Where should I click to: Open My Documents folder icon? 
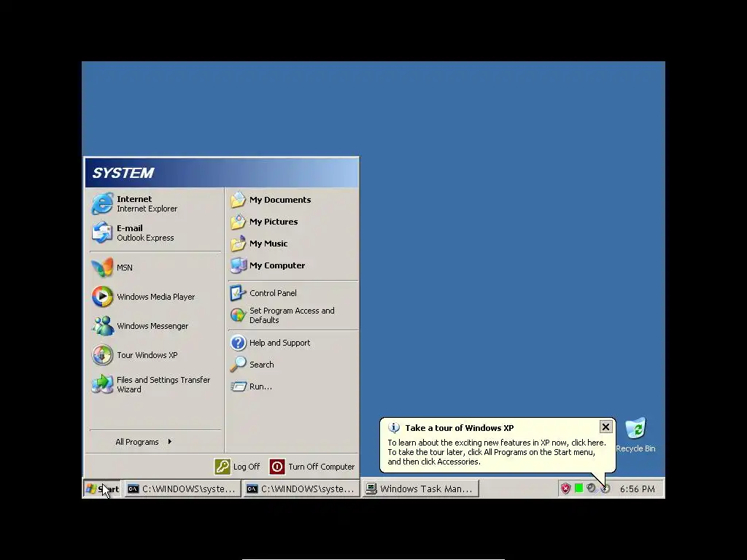point(239,200)
